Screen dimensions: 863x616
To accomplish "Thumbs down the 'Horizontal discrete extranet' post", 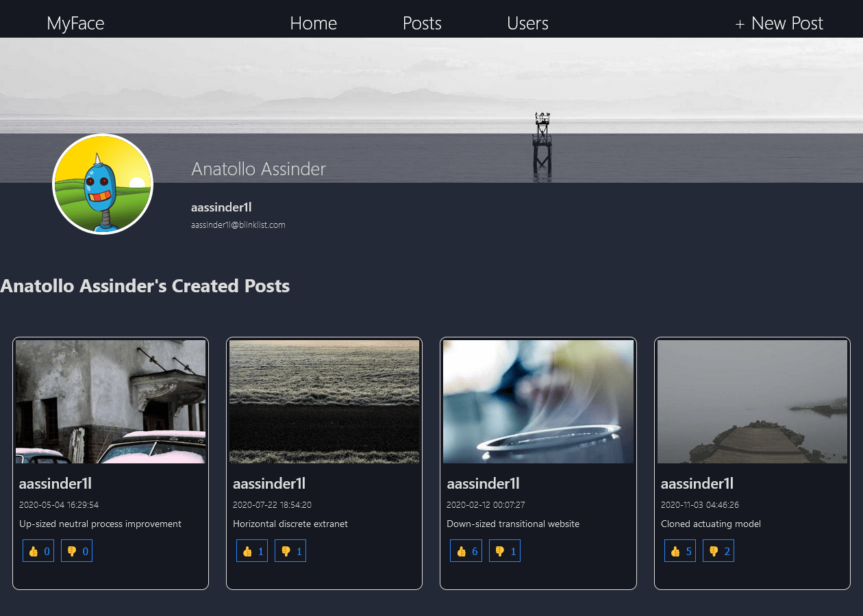I will [x=290, y=551].
